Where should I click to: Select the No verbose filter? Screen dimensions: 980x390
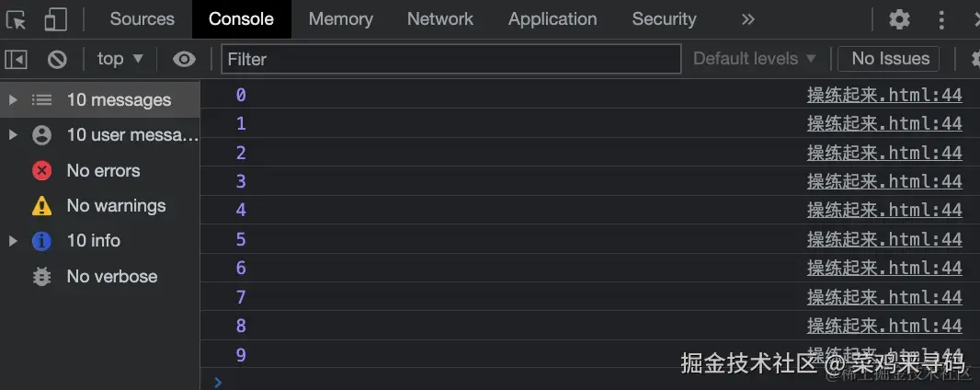(111, 276)
